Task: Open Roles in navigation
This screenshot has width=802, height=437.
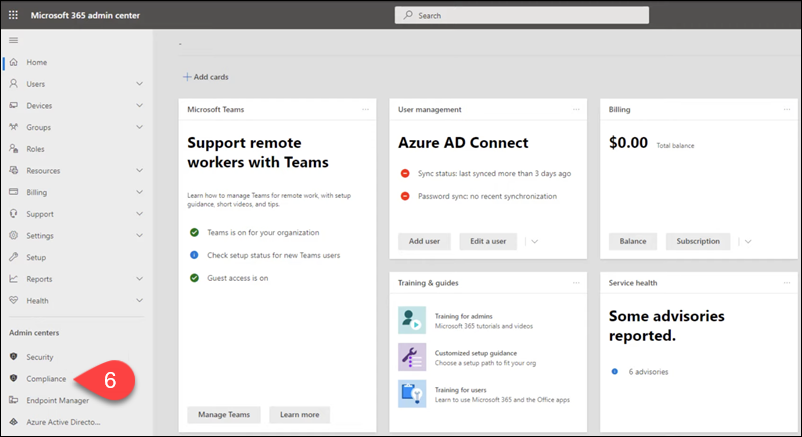Action: [35, 149]
